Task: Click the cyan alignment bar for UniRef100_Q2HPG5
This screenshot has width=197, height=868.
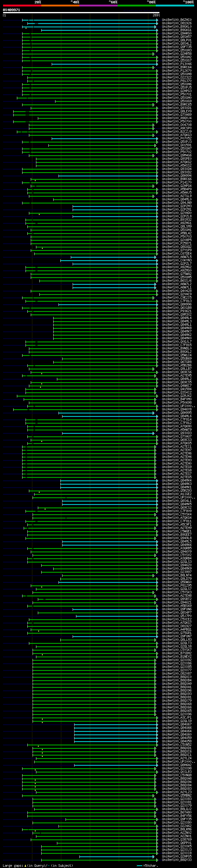Action: coord(117,857)
